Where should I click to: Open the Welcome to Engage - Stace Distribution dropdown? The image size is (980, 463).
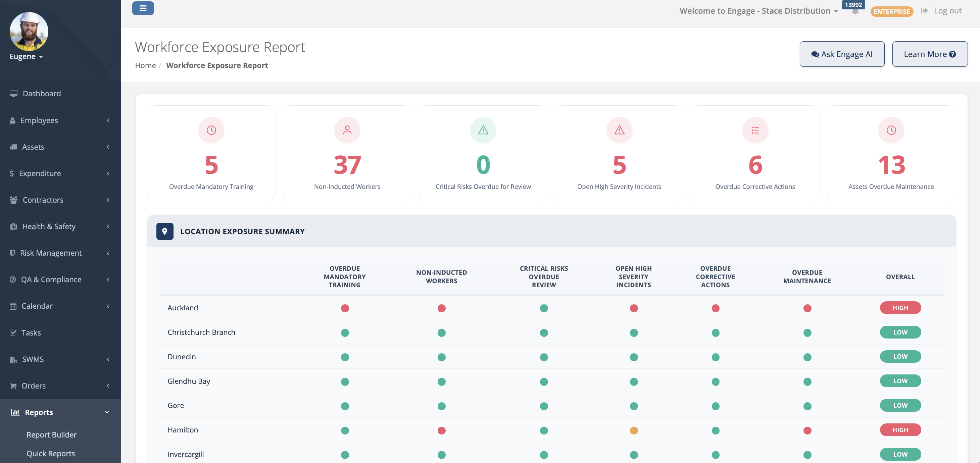pos(758,11)
